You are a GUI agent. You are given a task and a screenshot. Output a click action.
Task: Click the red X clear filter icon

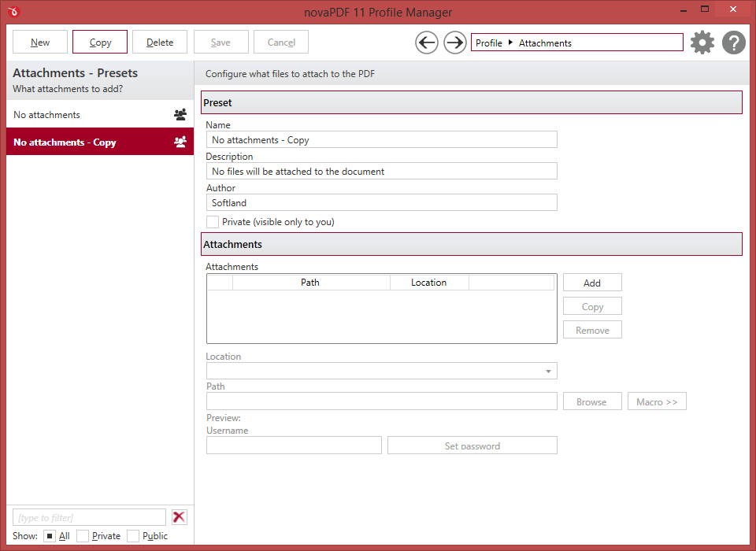click(180, 517)
